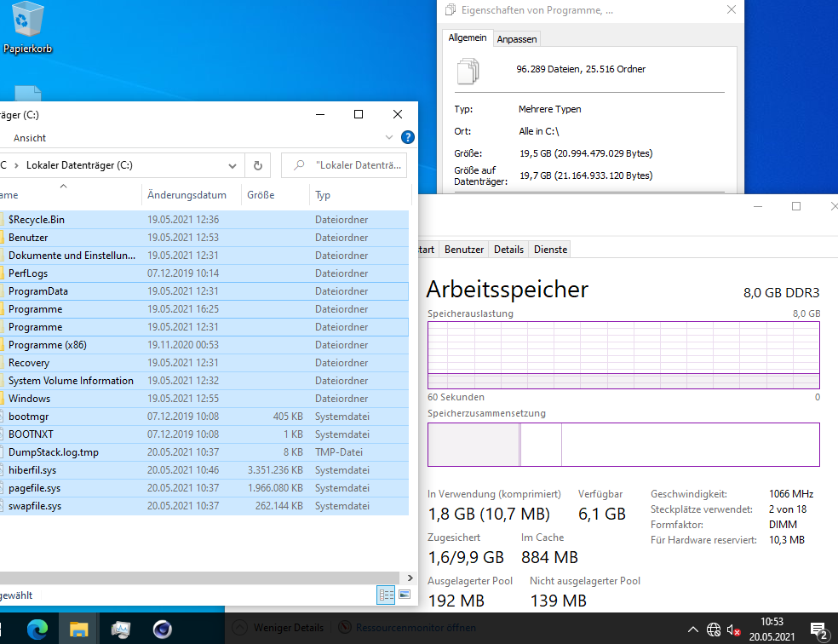This screenshot has height=644, width=838.
Task: Select the Recovery folder
Action: pyautogui.click(x=204, y=363)
